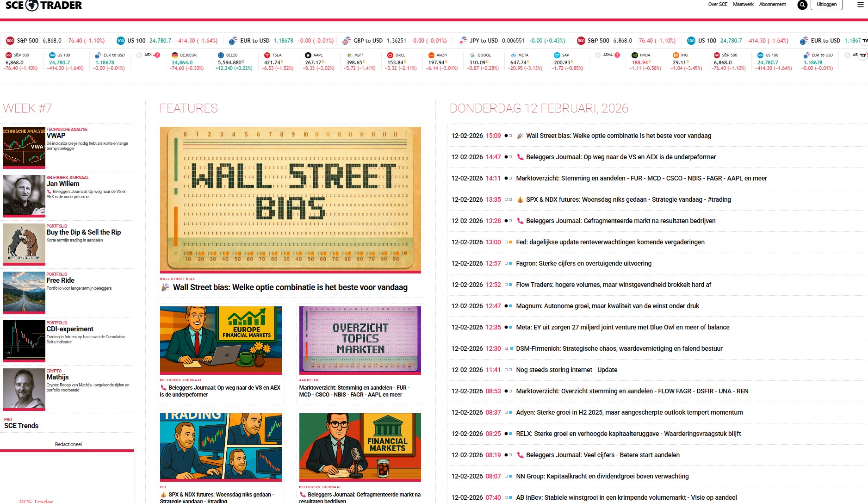Image resolution: width=868 pixels, height=503 pixels.
Task: Click the down arrow icon in 12:30 row
Action: tap(506, 348)
